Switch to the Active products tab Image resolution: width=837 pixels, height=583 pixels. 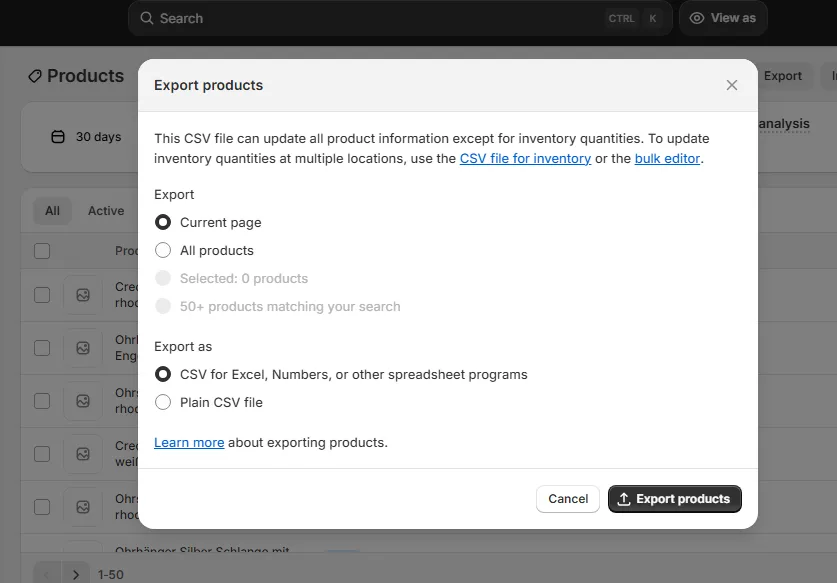coord(106,211)
